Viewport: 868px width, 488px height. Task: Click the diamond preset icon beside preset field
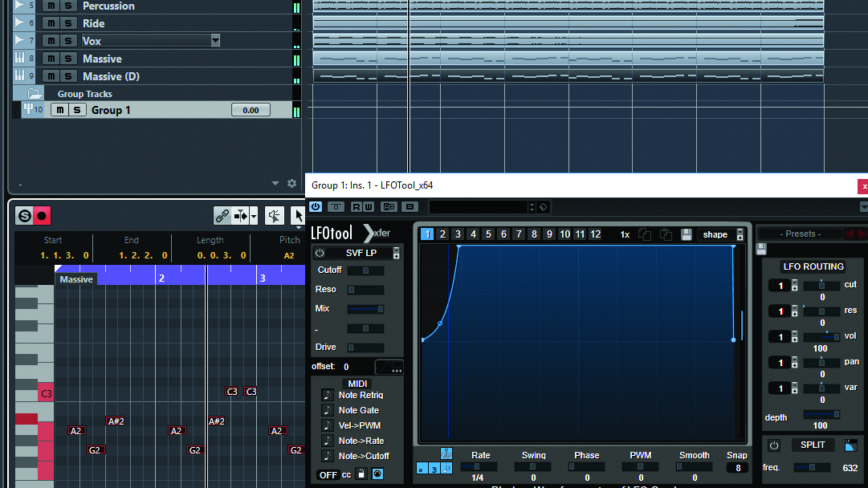[x=543, y=207]
